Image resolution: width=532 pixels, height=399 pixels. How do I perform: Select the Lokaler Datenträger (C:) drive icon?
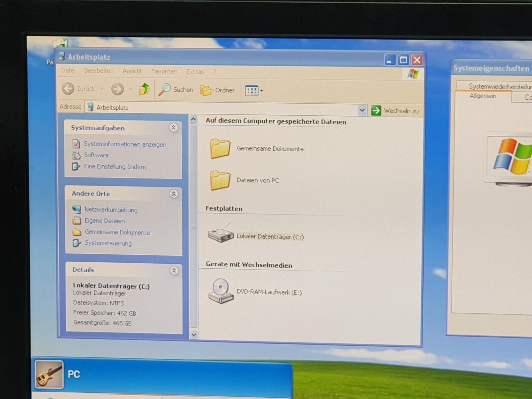(221, 235)
